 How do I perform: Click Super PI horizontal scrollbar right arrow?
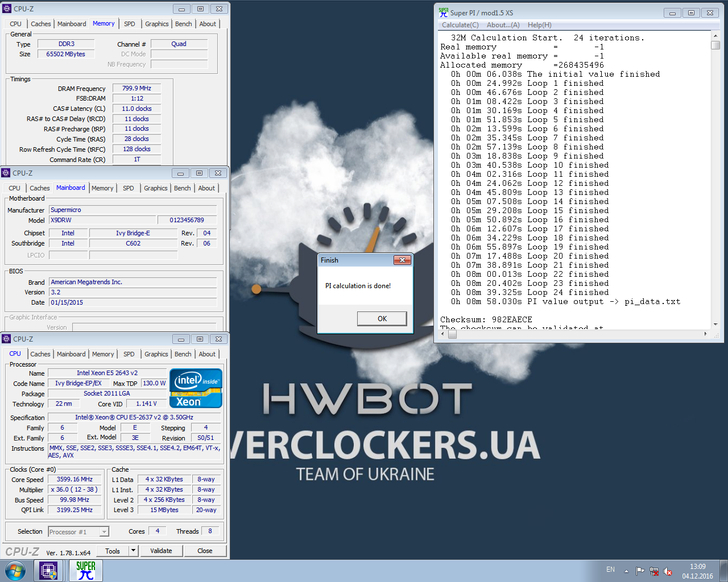[x=706, y=334]
